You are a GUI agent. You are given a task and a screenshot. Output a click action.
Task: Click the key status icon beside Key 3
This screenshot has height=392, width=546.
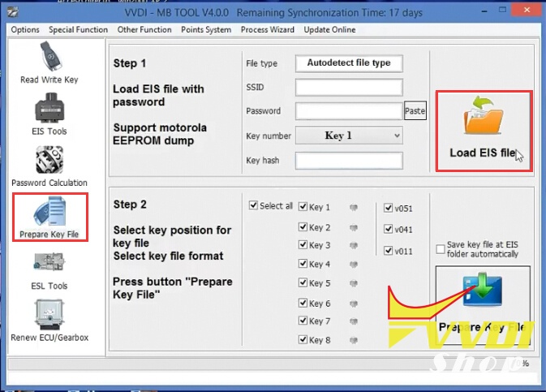click(x=354, y=246)
